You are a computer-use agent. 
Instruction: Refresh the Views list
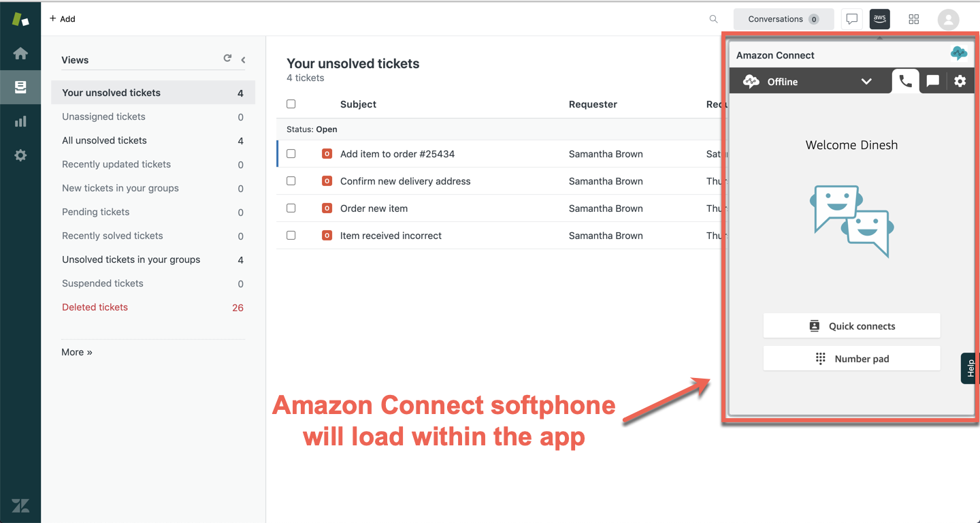[227, 59]
